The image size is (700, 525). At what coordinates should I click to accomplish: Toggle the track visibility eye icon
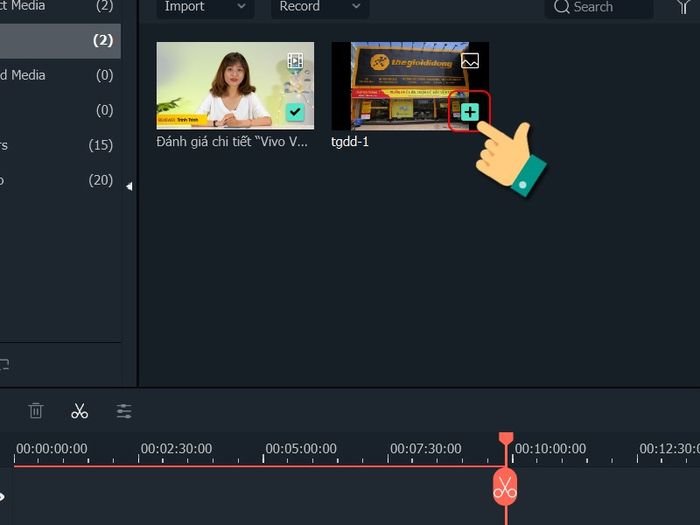[2, 496]
